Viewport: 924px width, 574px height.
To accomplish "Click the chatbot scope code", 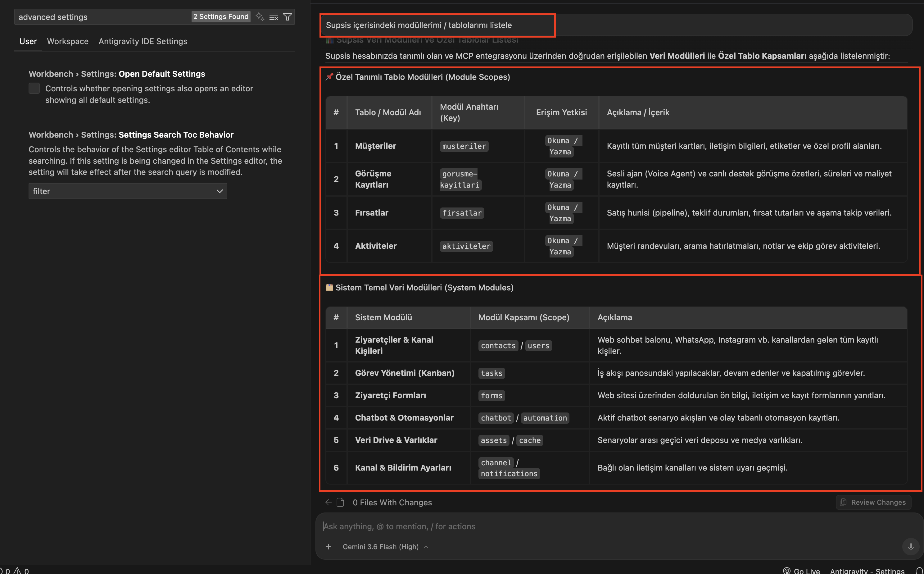I will coord(496,418).
